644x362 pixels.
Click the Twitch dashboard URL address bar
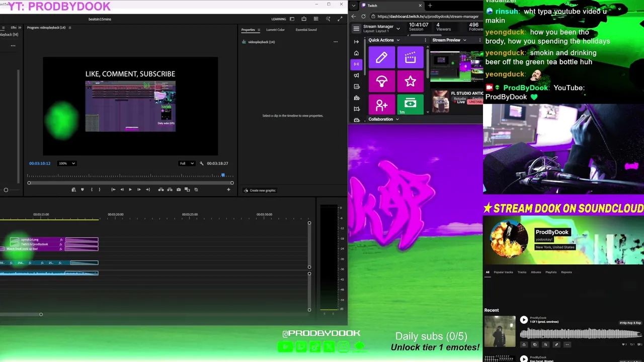[x=428, y=17]
